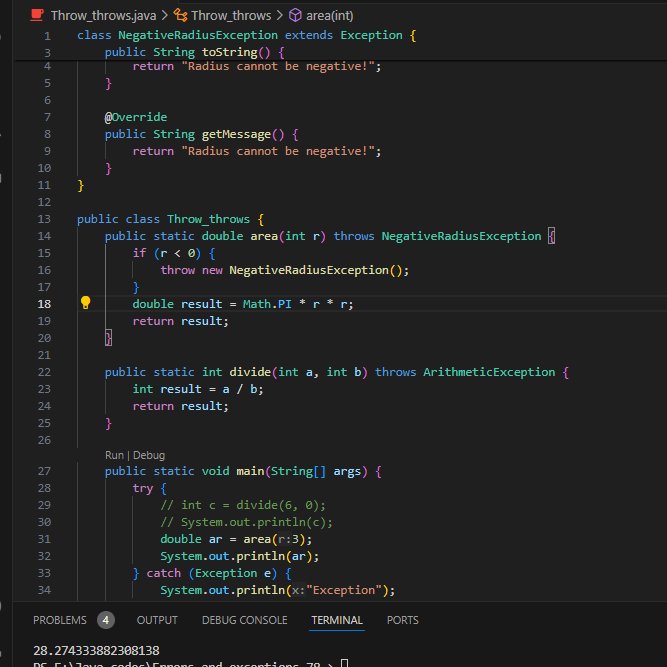Click the Java file icon in breadcrumb

pyautogui.click(x=37, y=15)
